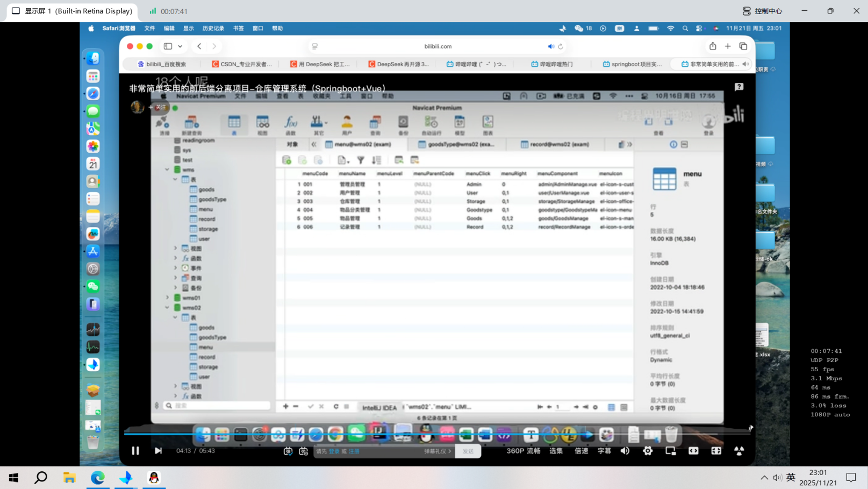Skip to the next video in playlist
The height and width of the screenshot is (489, 868).
158,451
